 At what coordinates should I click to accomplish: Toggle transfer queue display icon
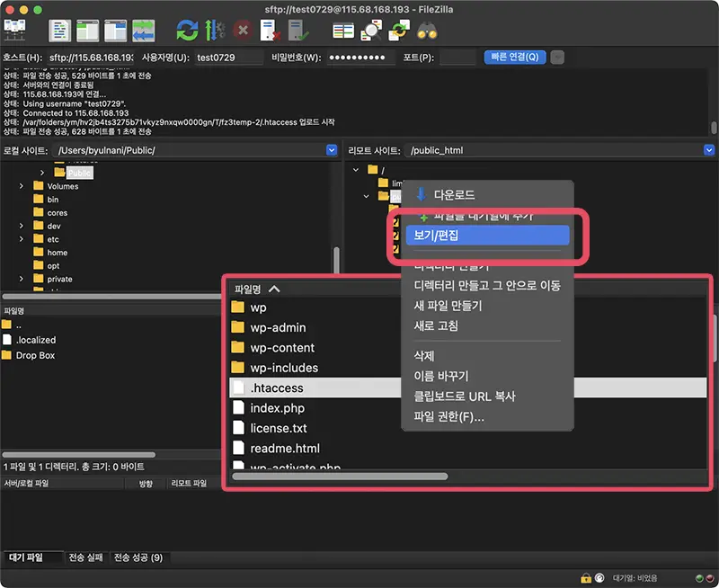144,31
